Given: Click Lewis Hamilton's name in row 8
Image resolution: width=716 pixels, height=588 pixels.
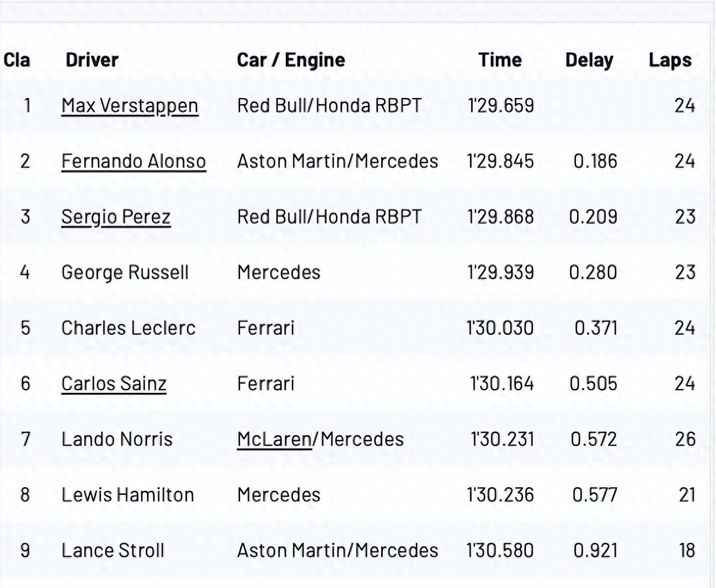Looking at the screenshot, I should click(x=128, y=495).
